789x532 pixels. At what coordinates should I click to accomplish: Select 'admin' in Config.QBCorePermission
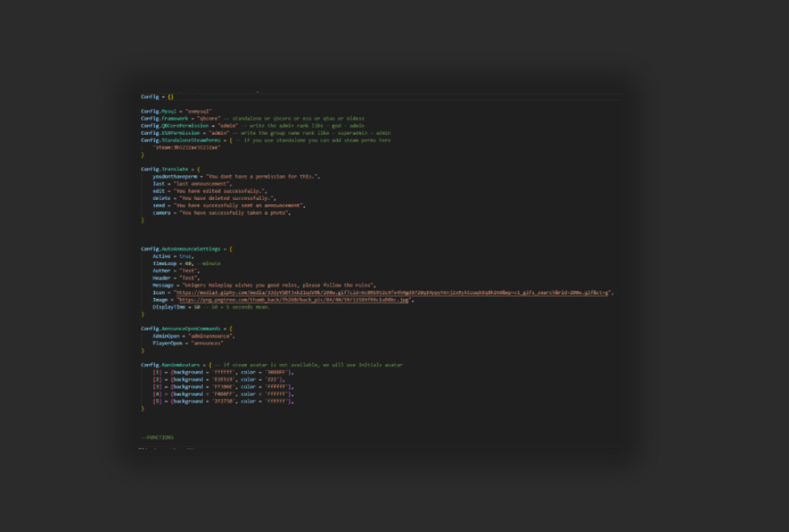click(x=225, y=125)
